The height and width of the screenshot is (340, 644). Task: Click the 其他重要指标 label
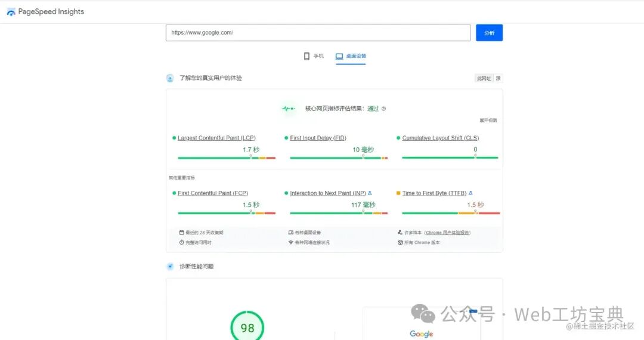(x=181, y=178)
